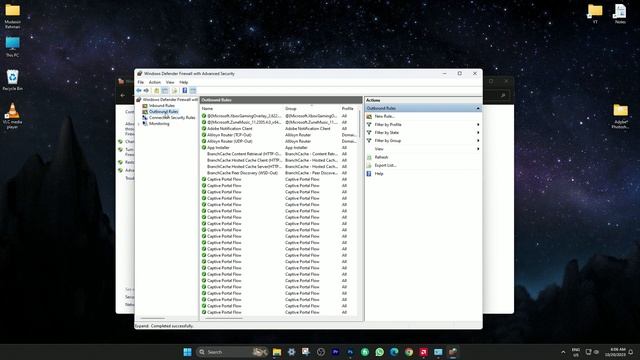This screenshot has width=640, height=360.
Task: Toggle the Show/Hide Action Pane toolbar icon
Action: click(193, 91)
